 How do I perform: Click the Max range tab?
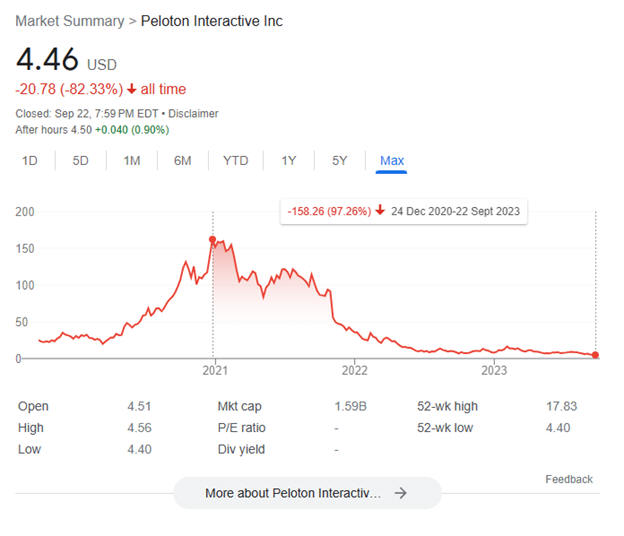click(x=392, y=160)
